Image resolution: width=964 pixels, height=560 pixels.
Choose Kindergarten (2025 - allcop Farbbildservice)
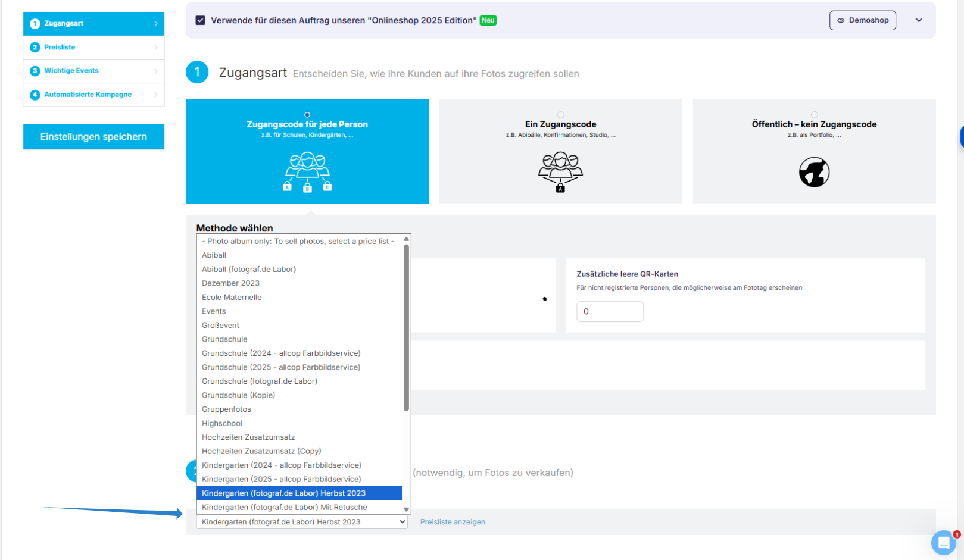click(300, 479)
